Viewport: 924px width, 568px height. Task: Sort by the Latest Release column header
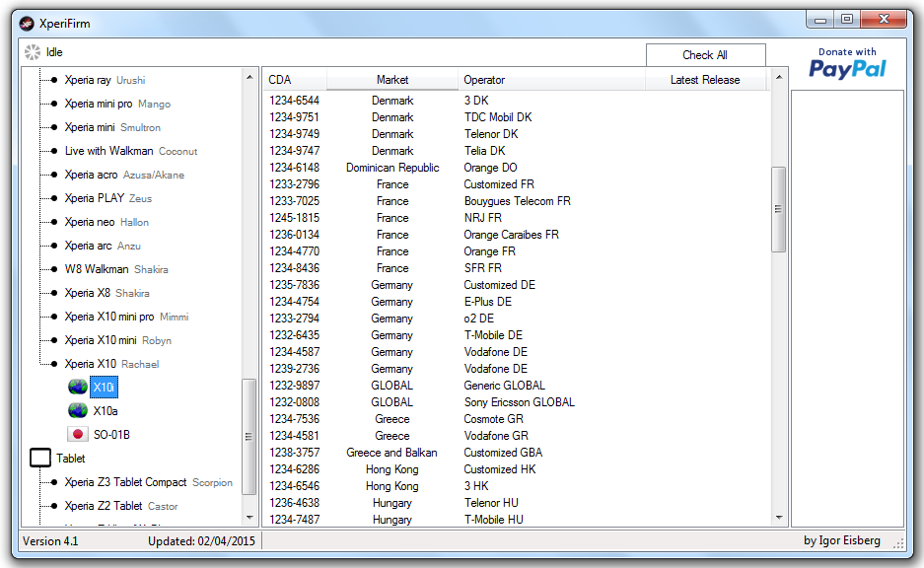coord(705,80)
